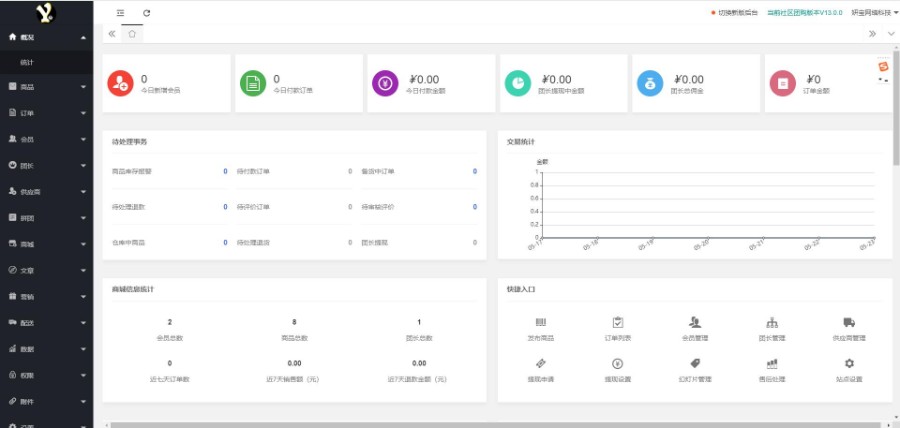Toggle the sidebar collapse icon at top

[121, 12]
